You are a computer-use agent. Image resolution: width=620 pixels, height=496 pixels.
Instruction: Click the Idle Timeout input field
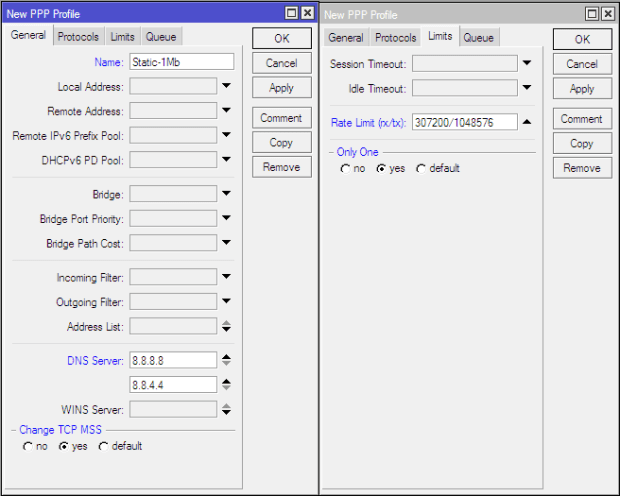pyautogui.click(x=465, y=88)
